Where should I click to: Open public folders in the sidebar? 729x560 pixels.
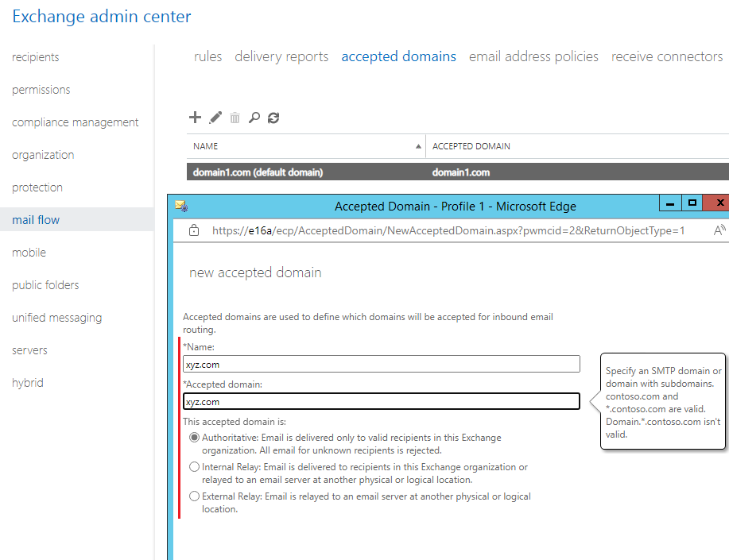pos(45,285)
